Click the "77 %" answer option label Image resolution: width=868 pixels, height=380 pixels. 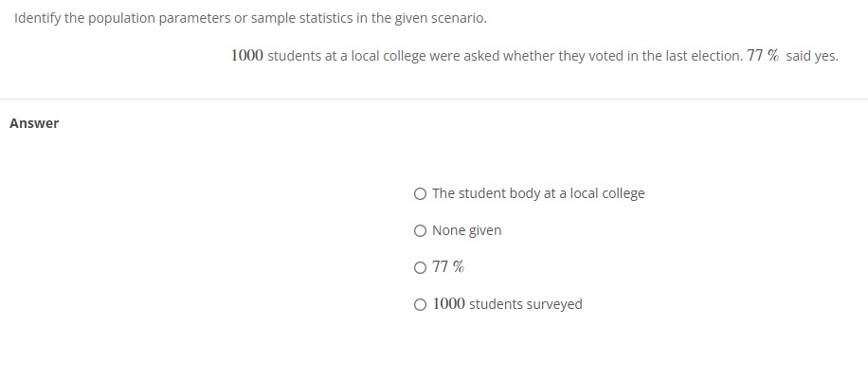448,267
